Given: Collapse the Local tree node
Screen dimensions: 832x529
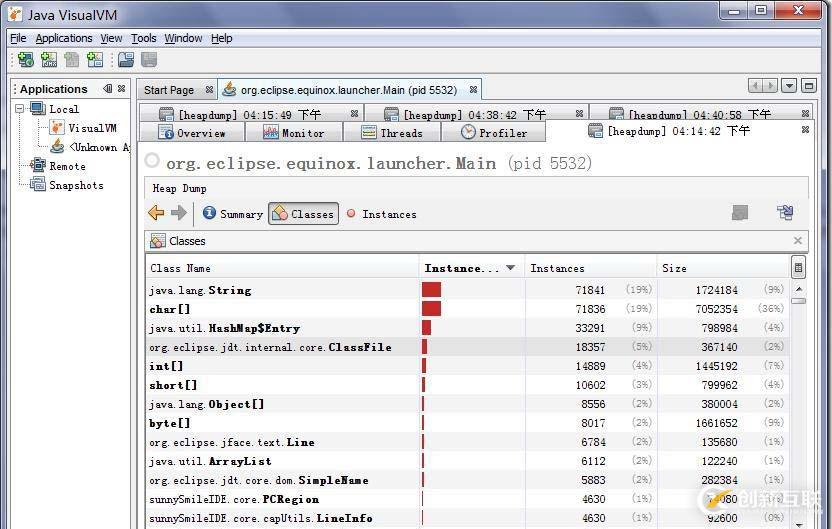Looking at the screenshot, I should click(20, 109).
